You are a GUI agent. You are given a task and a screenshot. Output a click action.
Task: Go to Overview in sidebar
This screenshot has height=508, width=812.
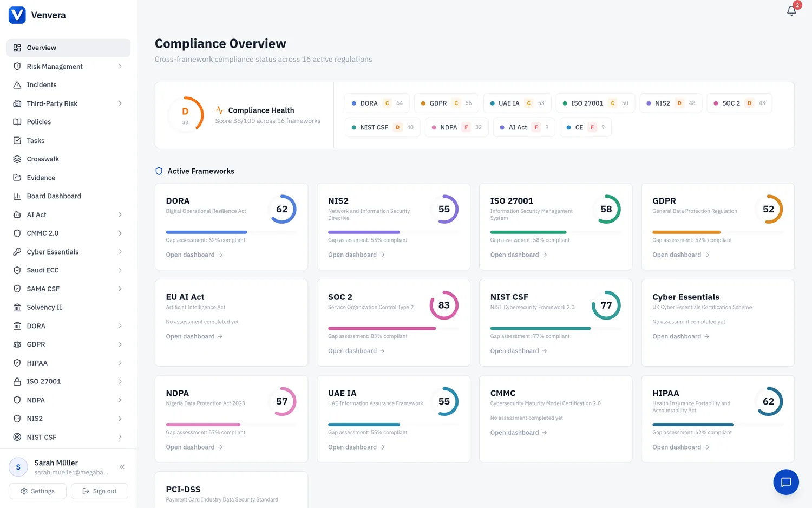(x=68, y=48)
